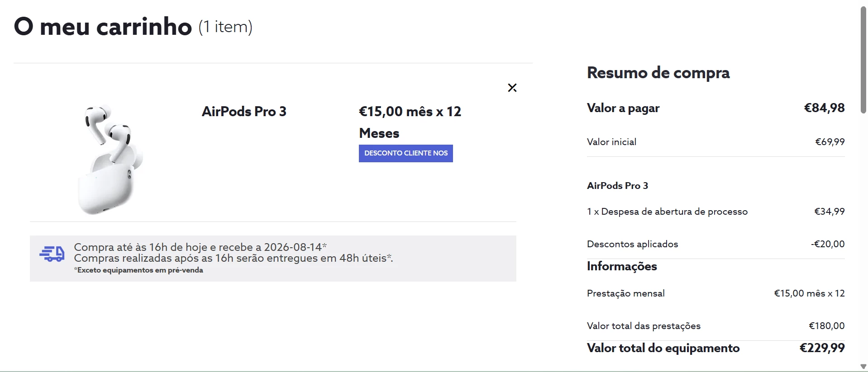Click the "Valor total das prestações" label
Image resolution: width=868 pixels, height=372 pixels.
(644, 326)
